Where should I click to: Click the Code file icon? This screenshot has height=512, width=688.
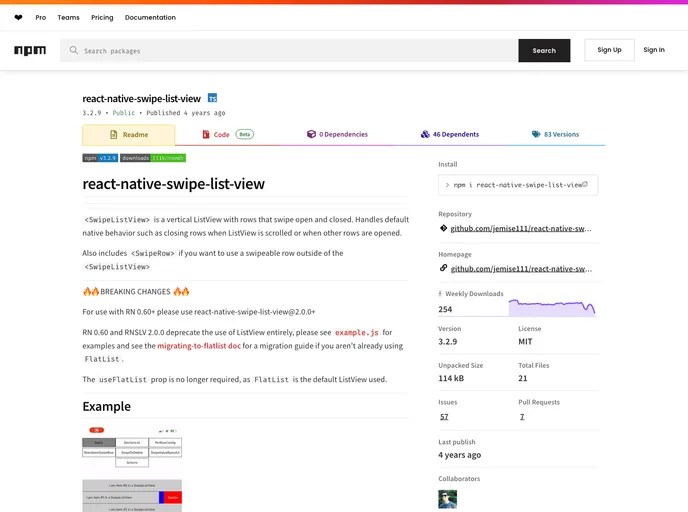tap(206, 134)
